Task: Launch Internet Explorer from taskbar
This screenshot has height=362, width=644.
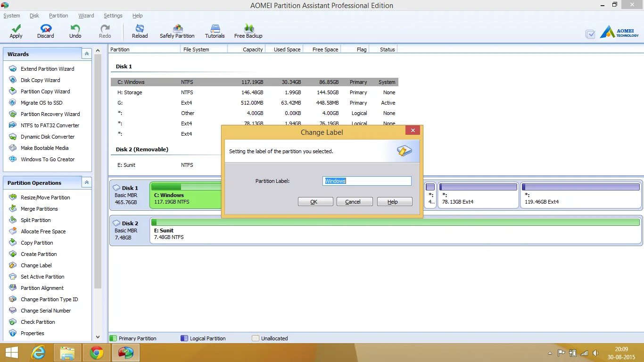Action: [38, 353]
